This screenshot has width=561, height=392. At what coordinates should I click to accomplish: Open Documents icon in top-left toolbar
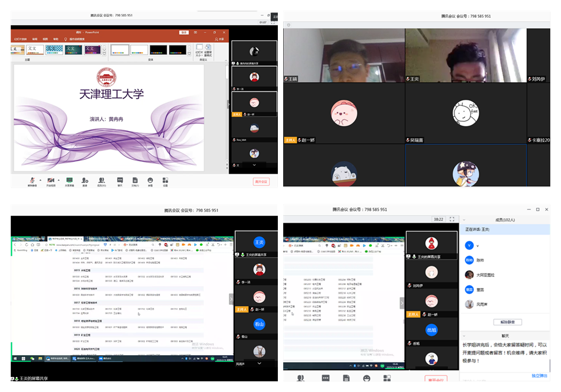click(x=135, y=180)
